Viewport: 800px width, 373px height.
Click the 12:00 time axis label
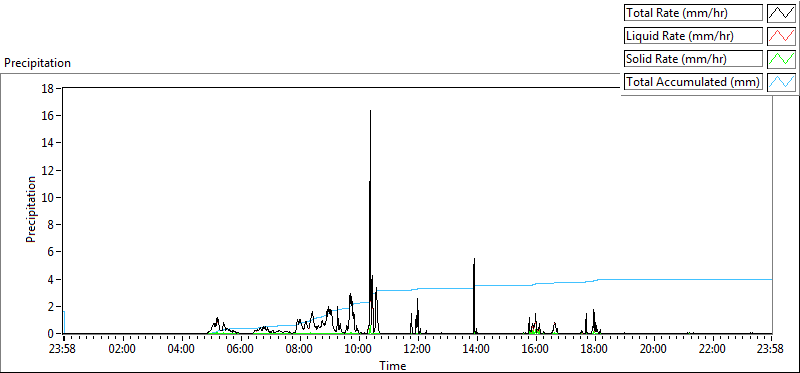(x=418, y=350)
